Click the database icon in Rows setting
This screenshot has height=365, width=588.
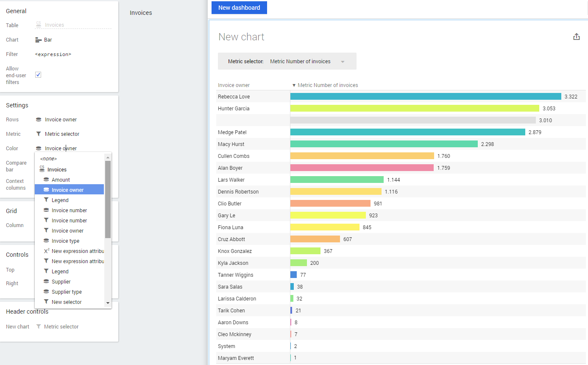coord(39,120)
